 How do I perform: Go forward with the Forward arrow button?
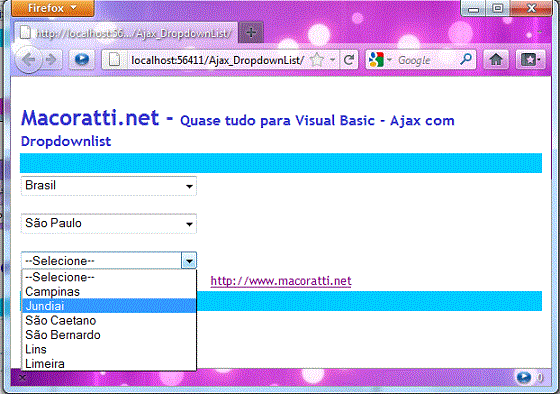(52, 60)
